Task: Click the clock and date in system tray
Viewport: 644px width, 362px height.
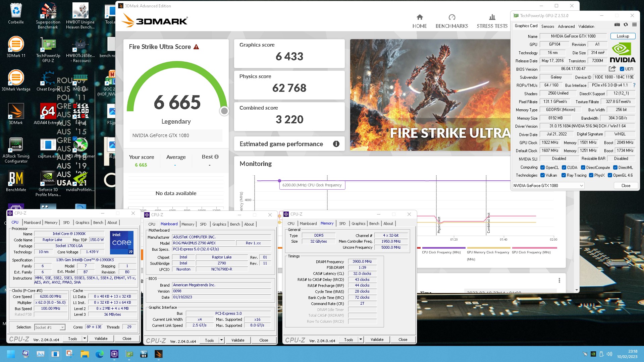Action: pyautogui.click(x=627, y=354)
